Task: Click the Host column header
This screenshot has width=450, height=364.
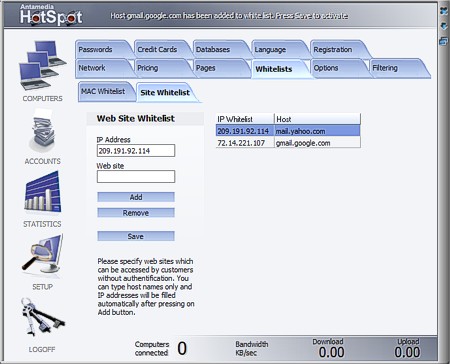Action: [317, 119]
